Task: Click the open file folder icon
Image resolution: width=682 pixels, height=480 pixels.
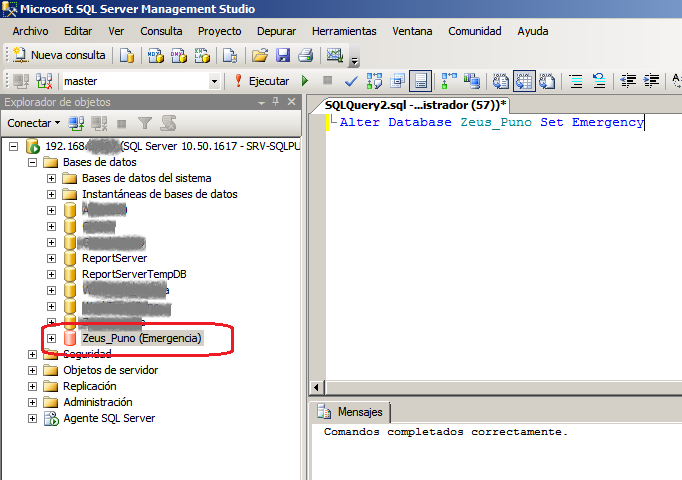Action: click(260, 56)
